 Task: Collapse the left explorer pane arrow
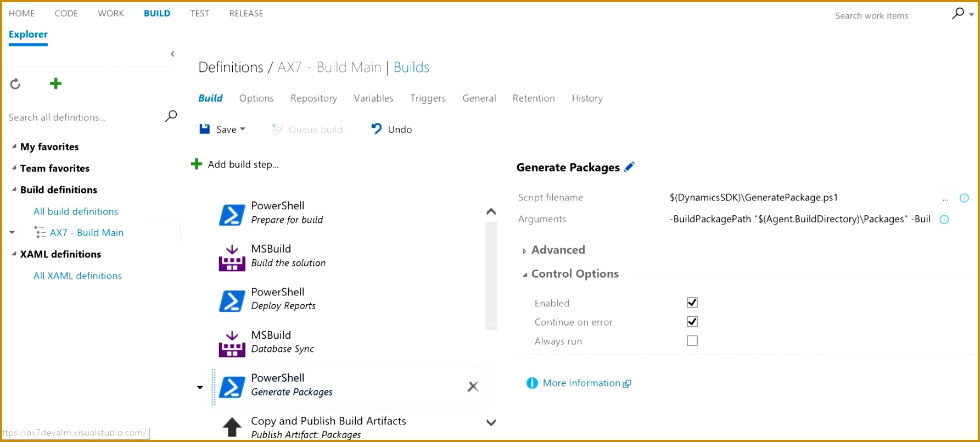click(x=172, y=54)
